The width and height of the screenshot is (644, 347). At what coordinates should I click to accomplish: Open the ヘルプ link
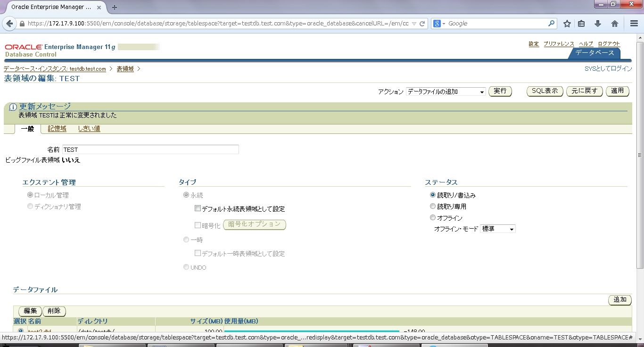(586, 44)
